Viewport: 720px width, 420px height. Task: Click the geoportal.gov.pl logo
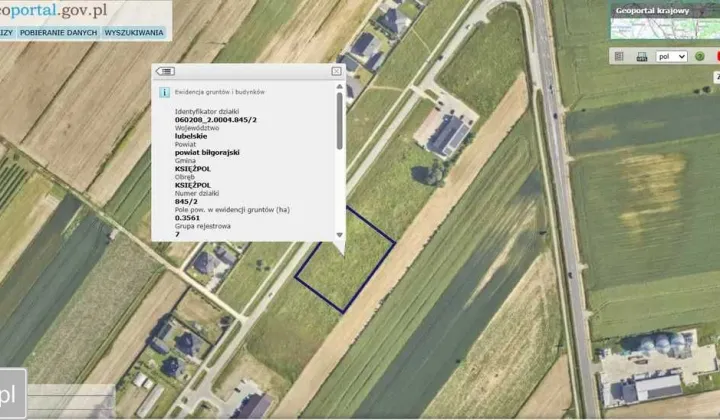pyautogui.click(x=53, y=10)
